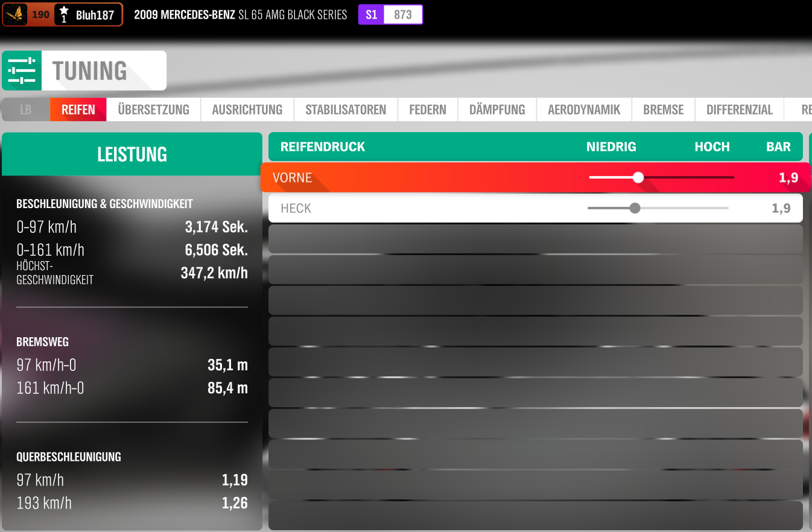
Task: Click the LEISTUNG panel header
Action: point(132,154)
